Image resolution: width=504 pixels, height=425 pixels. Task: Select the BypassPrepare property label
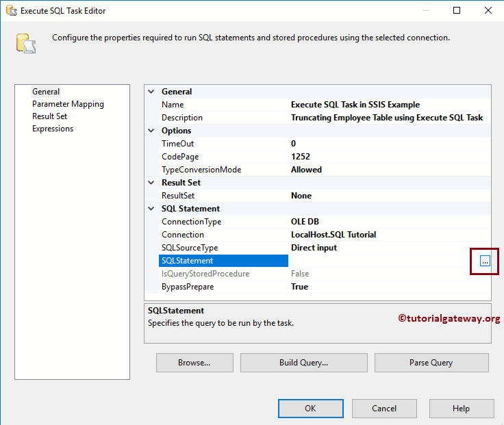tap(223, 287)
